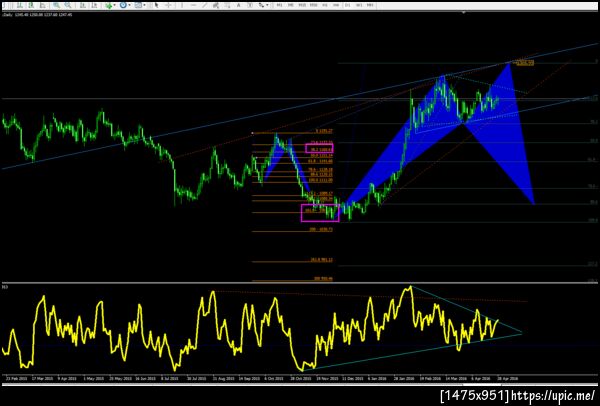Switch to MN timeframe

370,5
